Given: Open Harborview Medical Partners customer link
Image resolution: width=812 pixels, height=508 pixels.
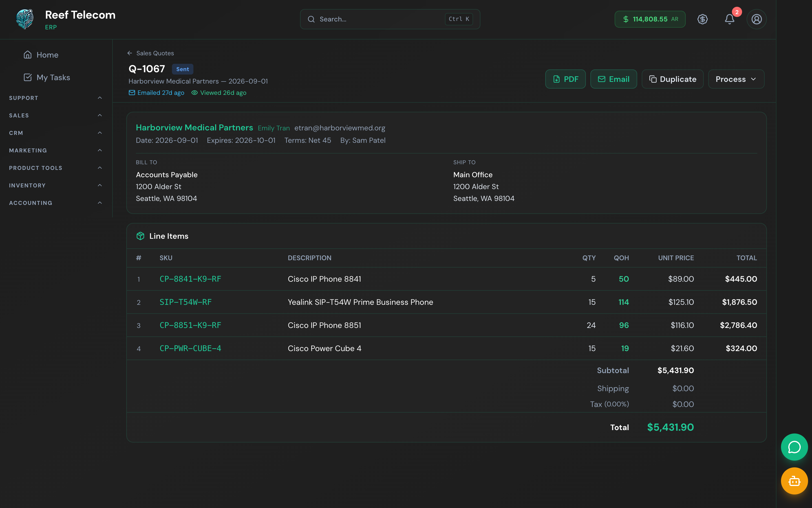Looking at the screenshot, I should (x=194, y=128).
